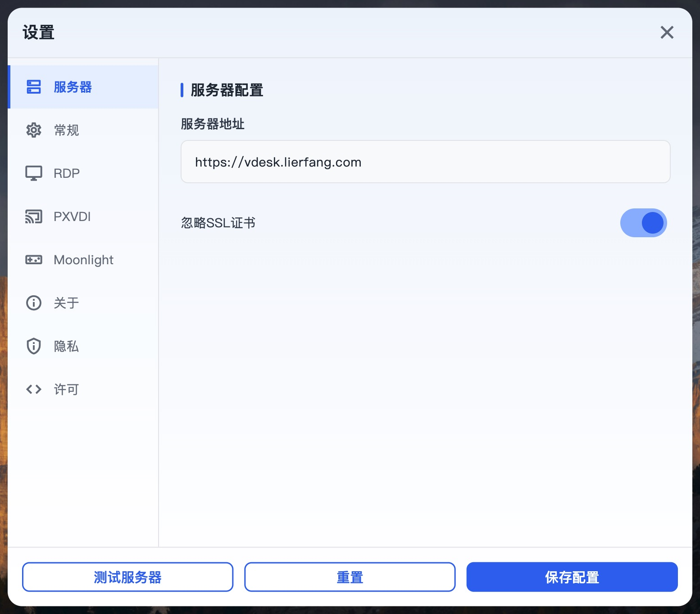Click the 测试服务器 button

coord(127,577)
